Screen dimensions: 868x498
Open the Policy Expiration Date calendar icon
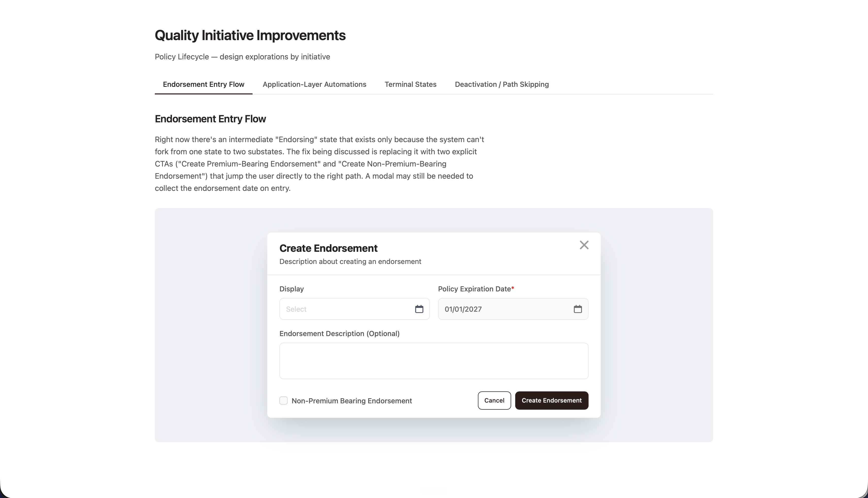click(x=578, y=309)
